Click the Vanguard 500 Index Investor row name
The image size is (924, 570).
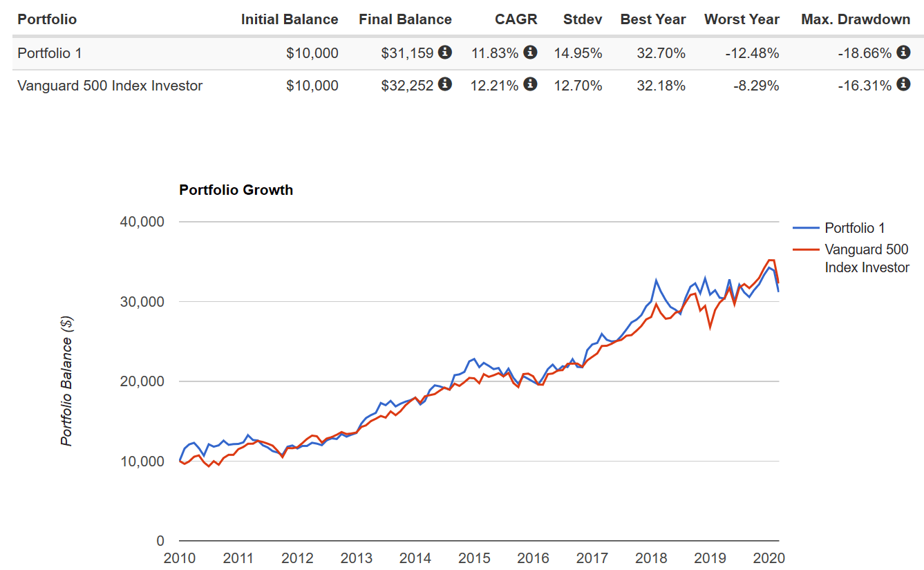(x=110, y=86)
